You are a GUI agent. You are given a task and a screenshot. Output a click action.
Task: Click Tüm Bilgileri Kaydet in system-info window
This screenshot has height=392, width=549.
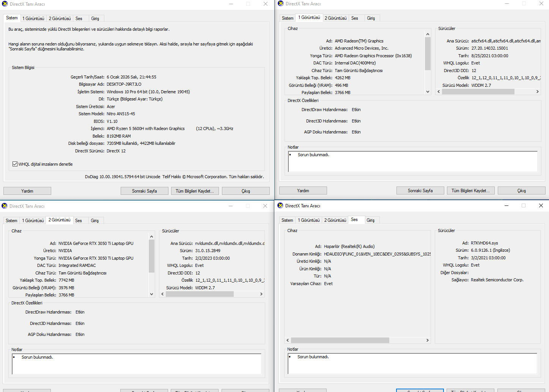click(x=195, y=191)
